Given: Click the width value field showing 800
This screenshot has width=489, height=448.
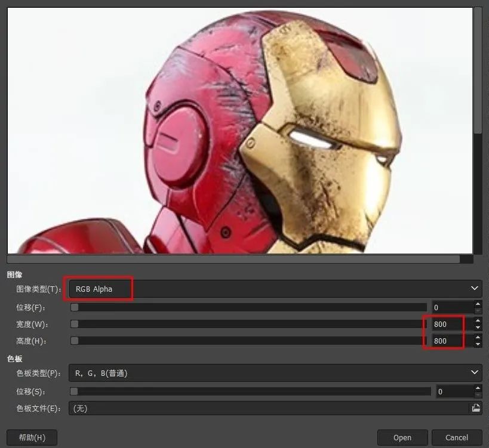Looking at the screenshot, I should [x=453, y=324].
